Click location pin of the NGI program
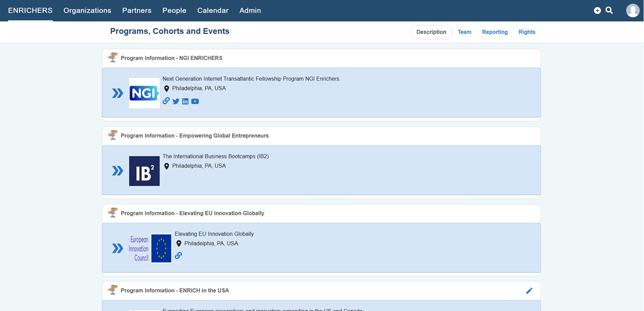The width and height of the screenshot is (644, 311). pyautogui.click(x=167, y=89)
